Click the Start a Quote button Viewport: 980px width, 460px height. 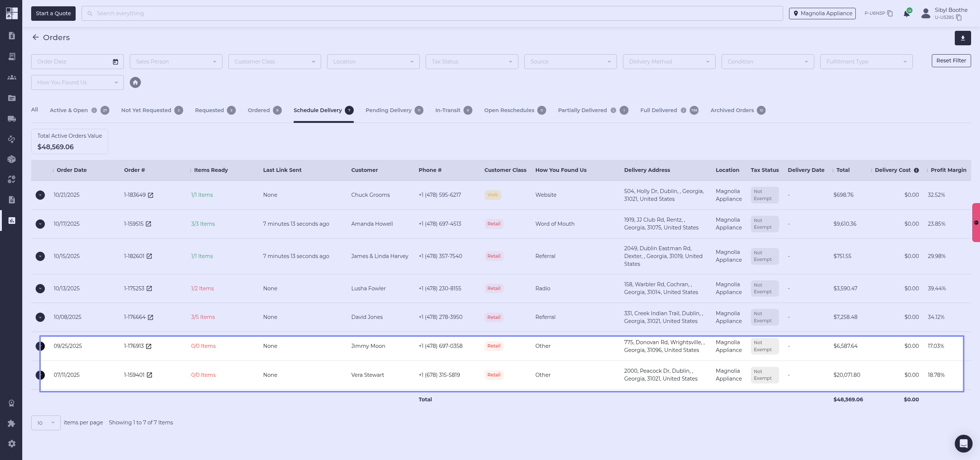click(53, 13)
